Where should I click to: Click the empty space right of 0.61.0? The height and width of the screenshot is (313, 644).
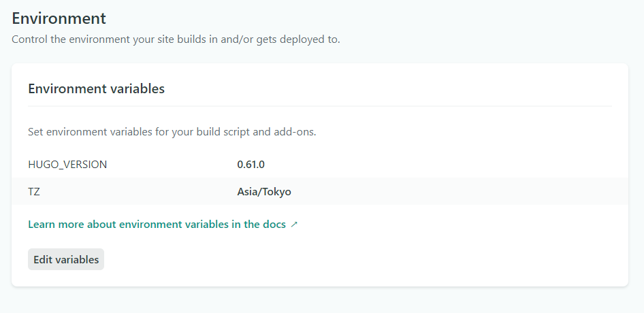pos(436,164)
